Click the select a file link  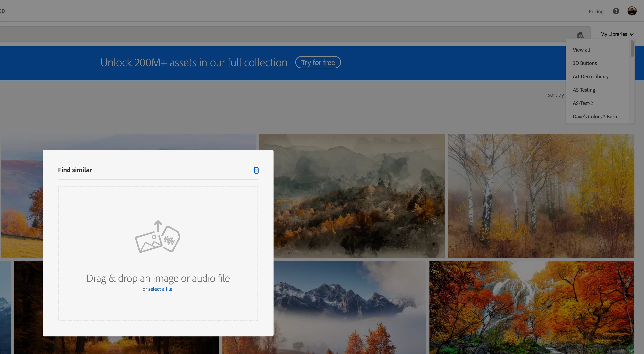coord(160,289)
